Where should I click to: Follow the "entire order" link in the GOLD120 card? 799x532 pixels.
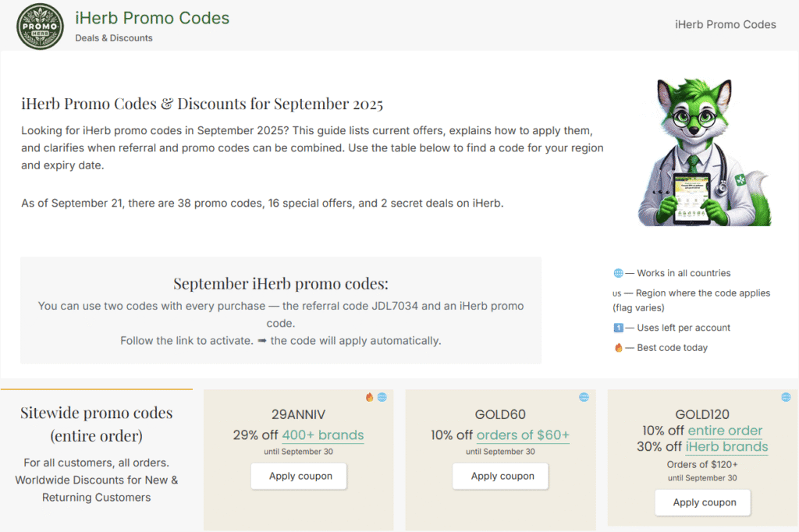click(x=725, y=431)
